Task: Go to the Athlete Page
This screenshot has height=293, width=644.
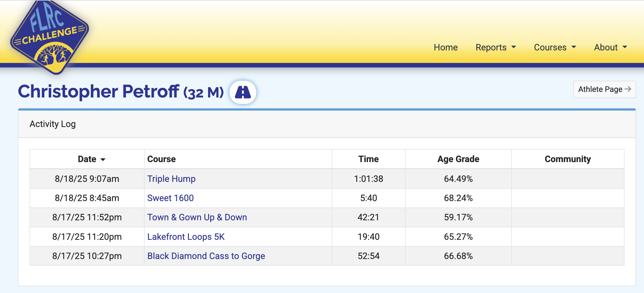Action: (604, 89)
